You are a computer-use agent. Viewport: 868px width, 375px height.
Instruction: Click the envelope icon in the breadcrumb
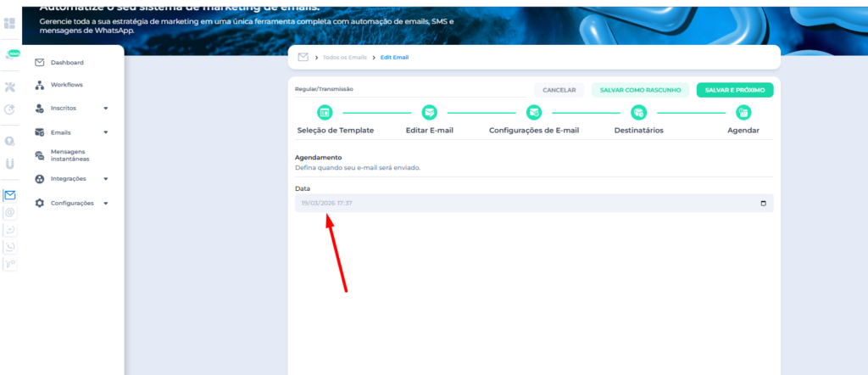[x=303, y=57]
